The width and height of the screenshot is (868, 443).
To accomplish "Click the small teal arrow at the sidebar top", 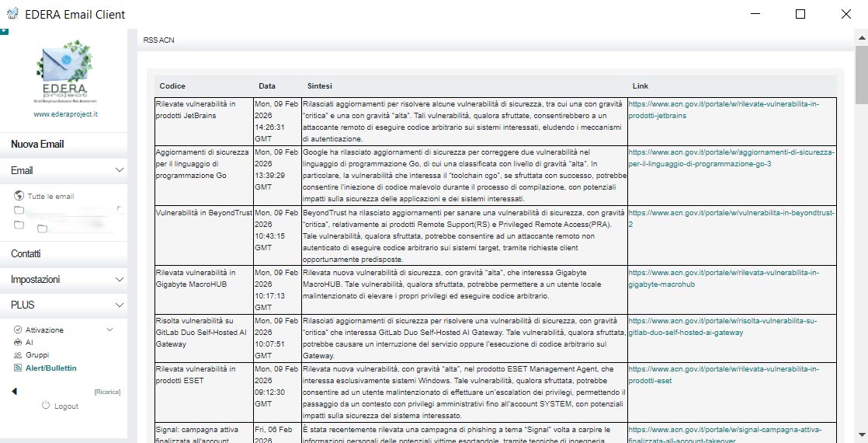I will [4, 32].
